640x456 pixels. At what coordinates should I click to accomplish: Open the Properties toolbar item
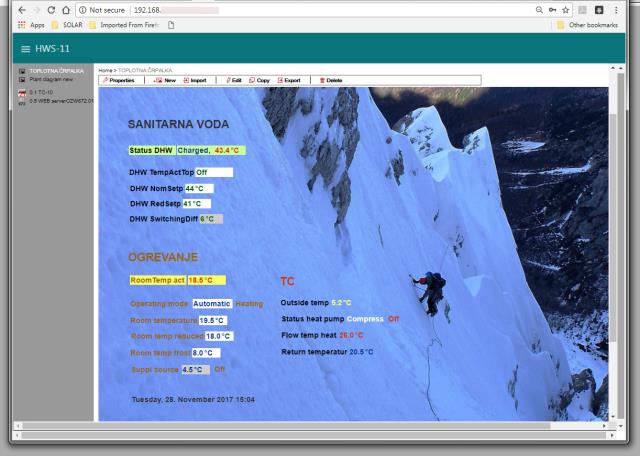coord(119,80)
